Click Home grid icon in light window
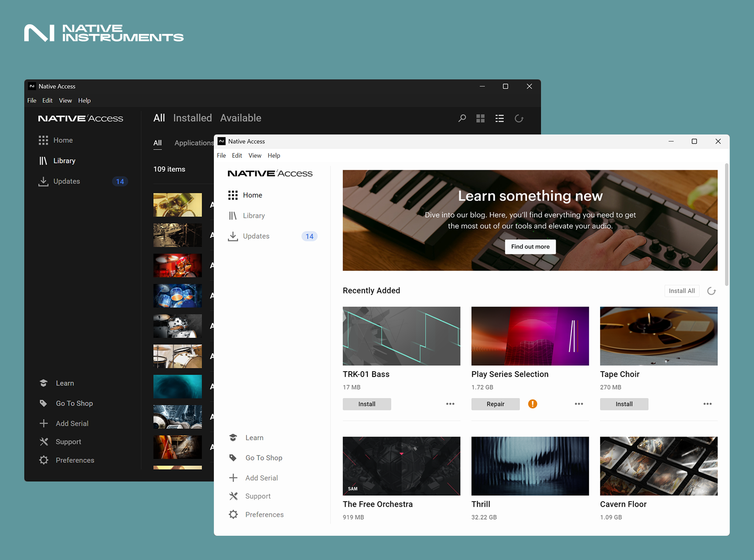This screenshot has height=560, width=754. coord(233,195)
